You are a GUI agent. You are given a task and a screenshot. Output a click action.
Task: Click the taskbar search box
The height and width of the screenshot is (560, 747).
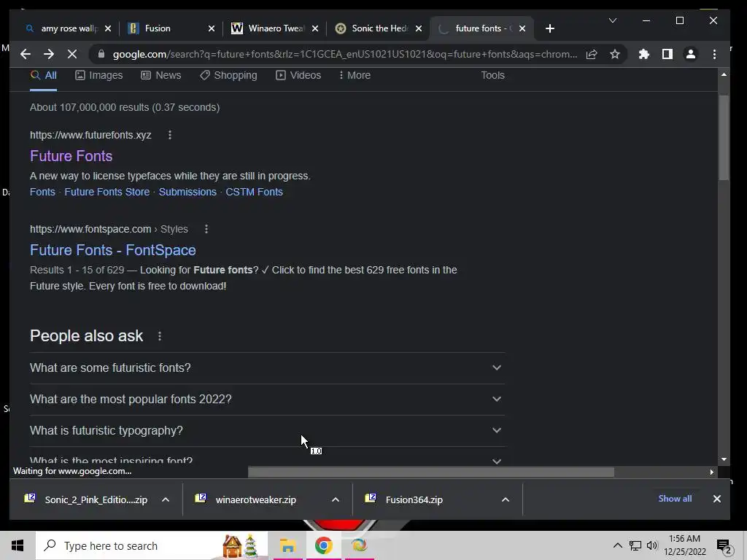pos(152,545)
